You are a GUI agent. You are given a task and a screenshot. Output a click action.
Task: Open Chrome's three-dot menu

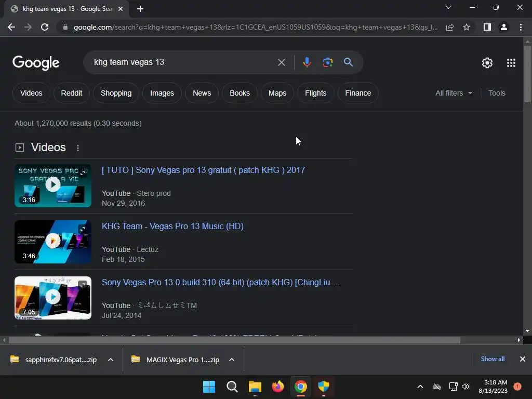pos(521,27)
